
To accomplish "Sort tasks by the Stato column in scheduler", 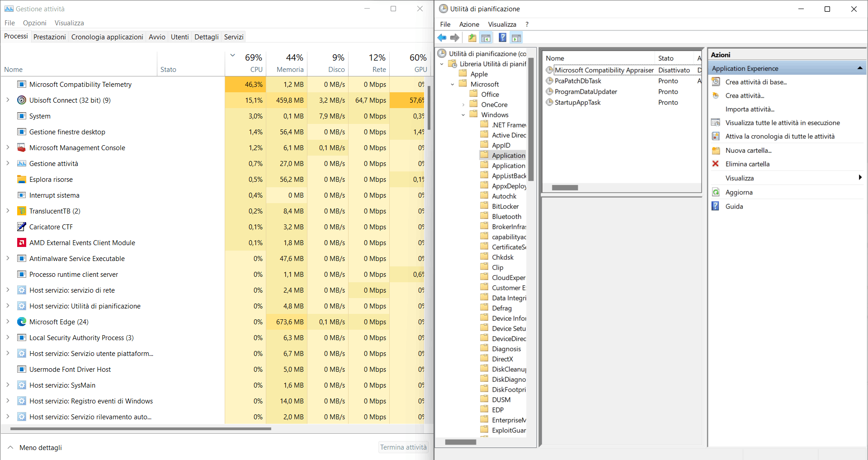I will [674, 58].
